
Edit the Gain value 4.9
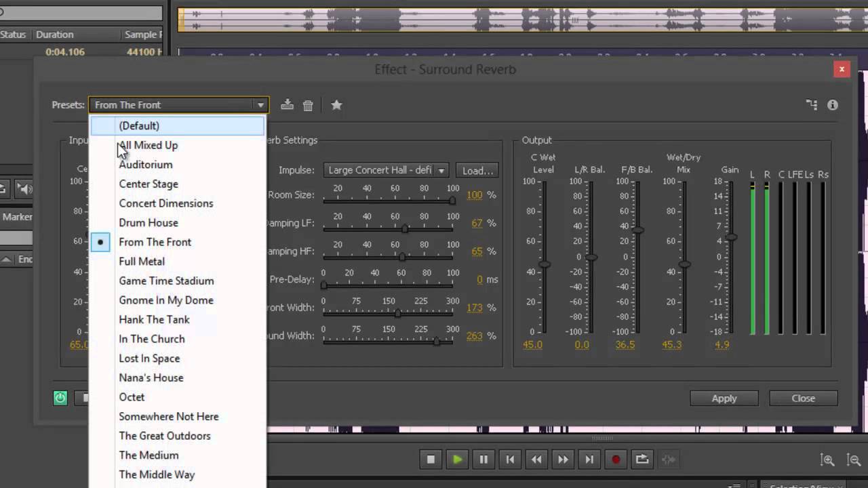(722, 345)
